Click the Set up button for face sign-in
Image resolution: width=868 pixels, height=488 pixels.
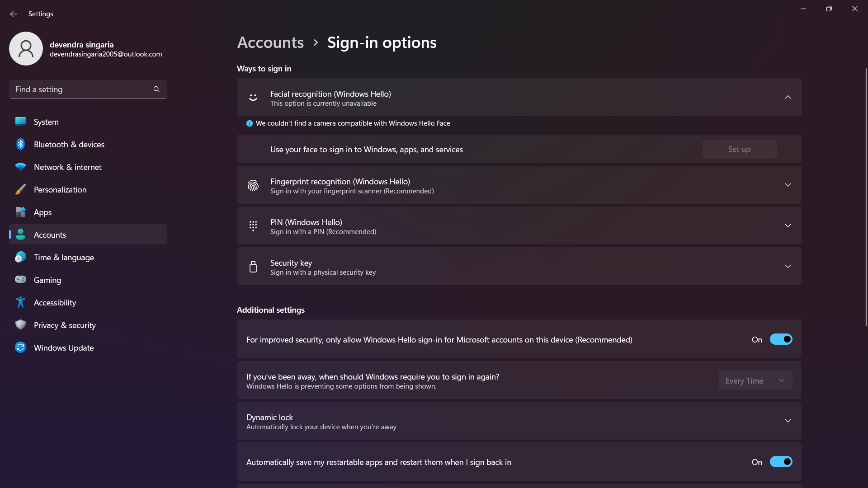point(739,149)
